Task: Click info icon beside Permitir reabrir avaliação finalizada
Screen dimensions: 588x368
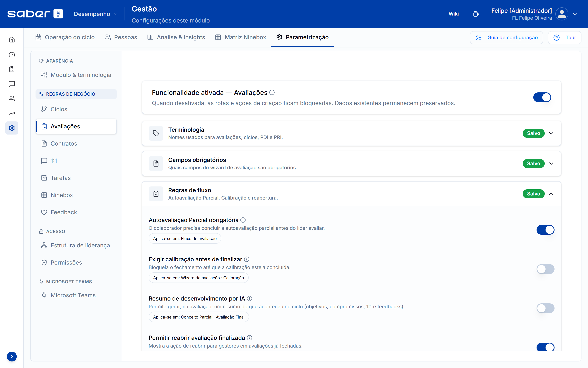Action: click(249, 338)
